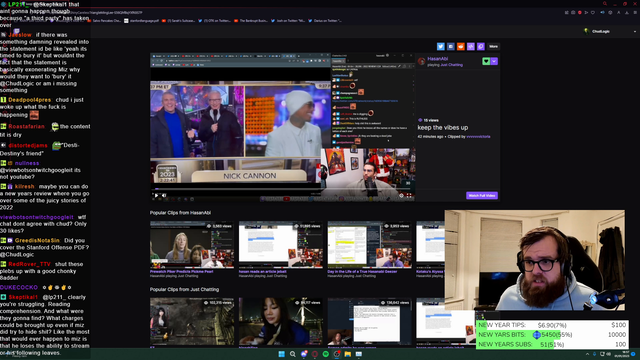The height and width of the screenshot is (360, 640).
Task: Open The Bankrupt Busin... bookmark
Action: [x=251, y=20]
